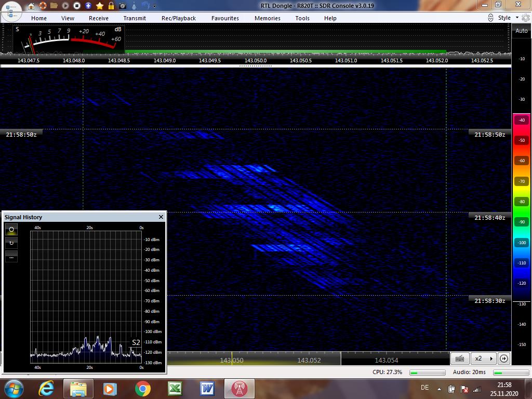Open the Help ribbon tab
The width and height of the screenshot is (532, 399).
(330, 18)
